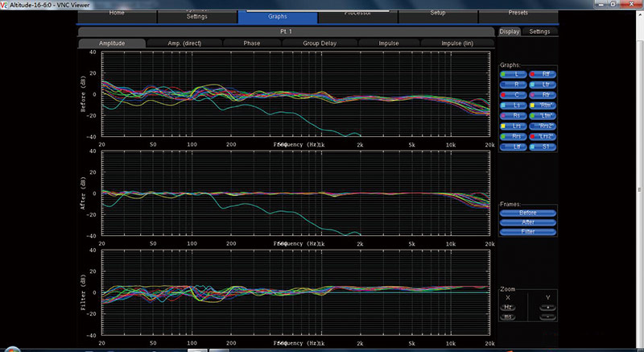The image size is (644, 352).
Task: Toggle the "Rtm" channel graph
Action: pos(543,106)
